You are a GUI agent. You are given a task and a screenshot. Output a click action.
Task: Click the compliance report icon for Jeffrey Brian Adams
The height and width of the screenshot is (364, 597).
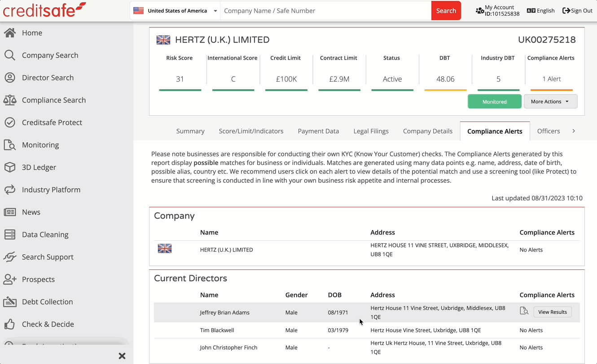click(x=524, y=311)
